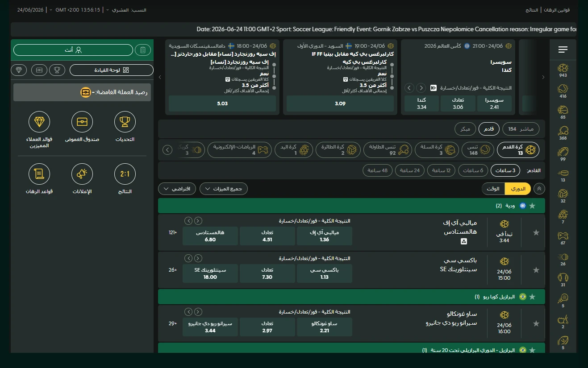Show more sports via arrow beside the sport chips

[x=167, y=149]
